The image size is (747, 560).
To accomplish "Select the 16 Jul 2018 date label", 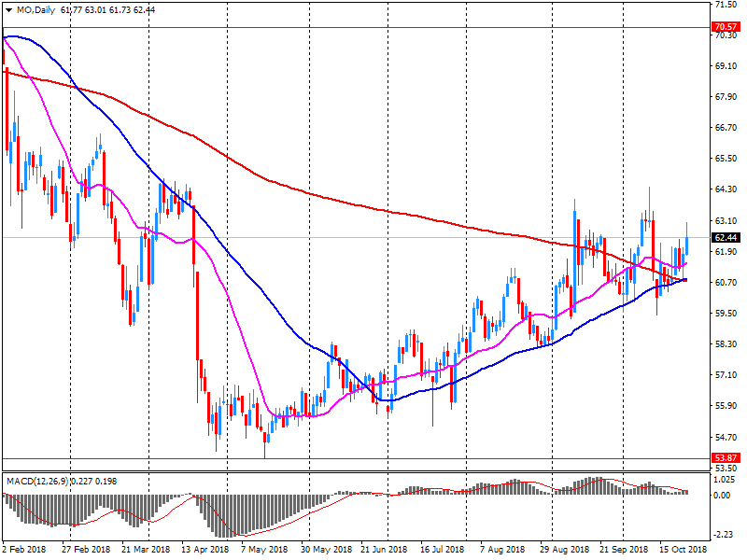I will [x=442, y=549].
